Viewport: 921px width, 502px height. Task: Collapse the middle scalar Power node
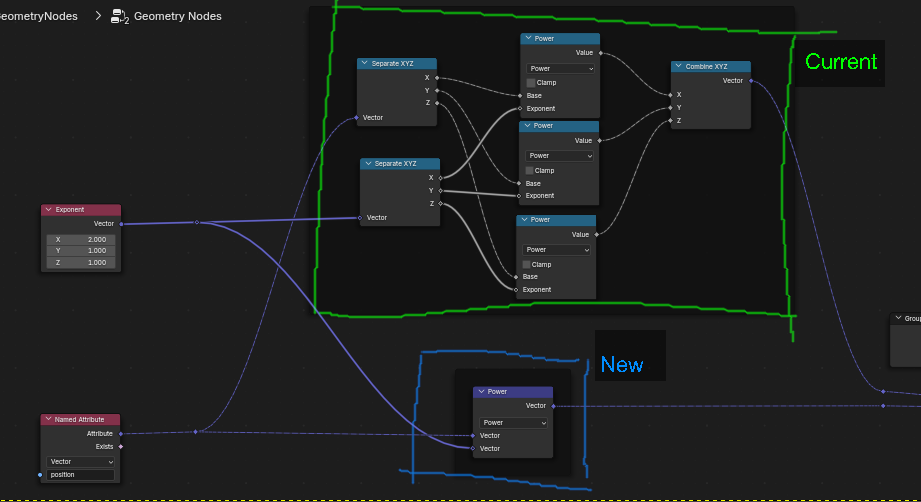pos(527,126)
